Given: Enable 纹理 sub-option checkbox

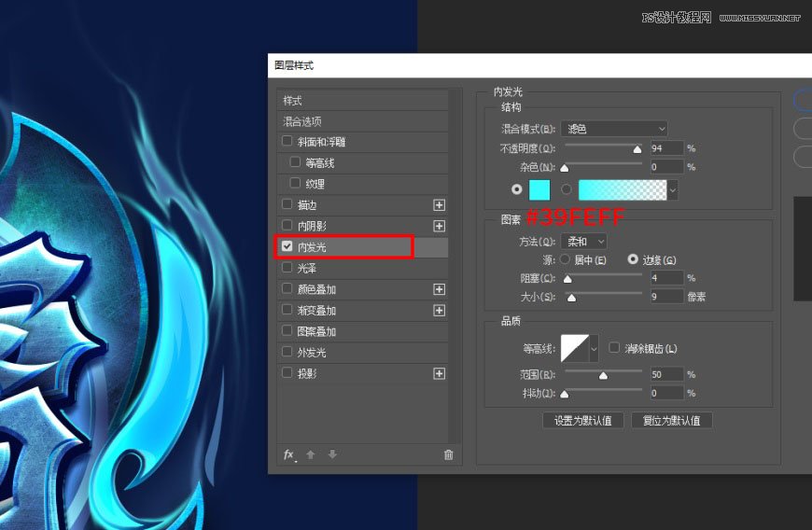Looking at the screenshot, I should (295, 183).
